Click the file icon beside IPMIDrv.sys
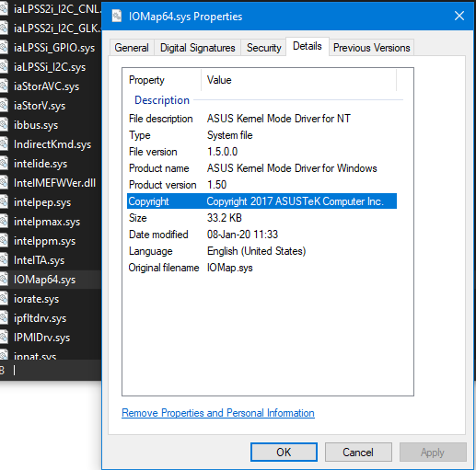This screenshot has width=476, height=470. [4, 338]
